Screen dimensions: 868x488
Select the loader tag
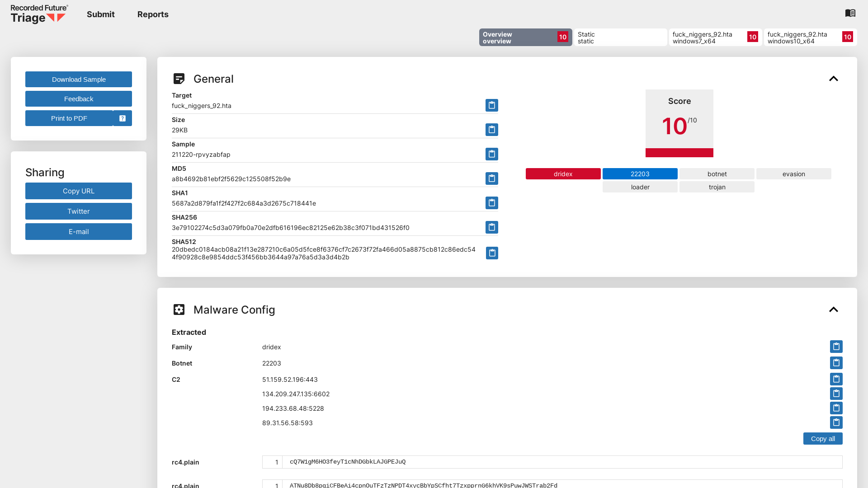pos(640,187)
